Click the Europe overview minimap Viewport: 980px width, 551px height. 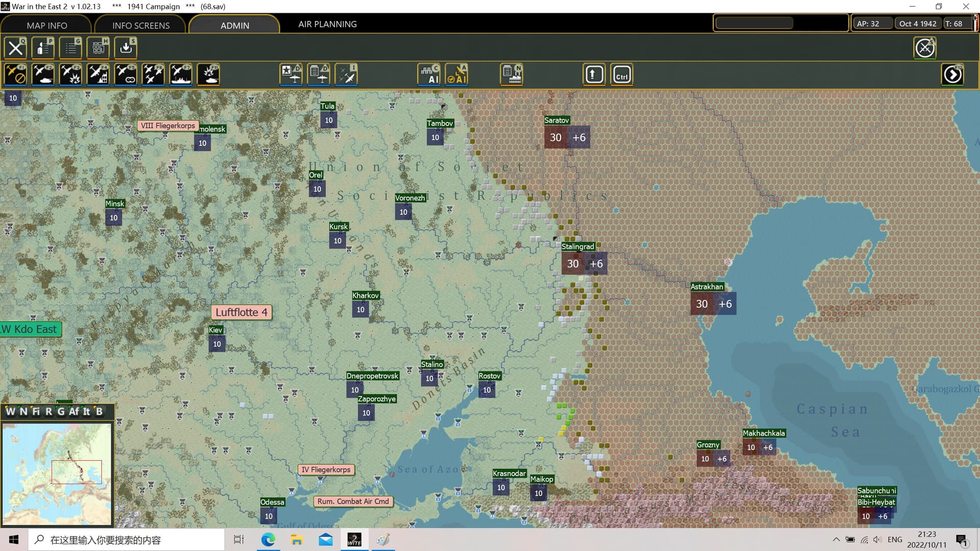57,473
